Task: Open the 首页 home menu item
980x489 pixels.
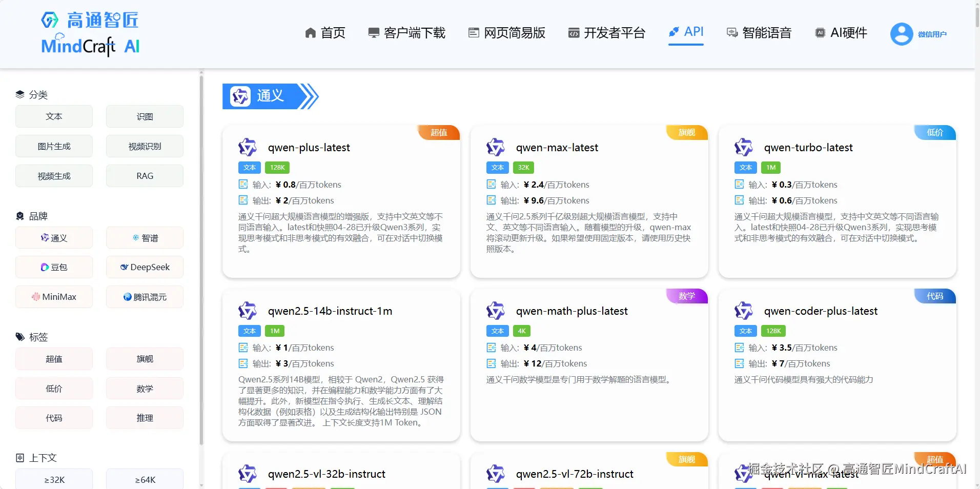Action: click(x=325, y=33)
